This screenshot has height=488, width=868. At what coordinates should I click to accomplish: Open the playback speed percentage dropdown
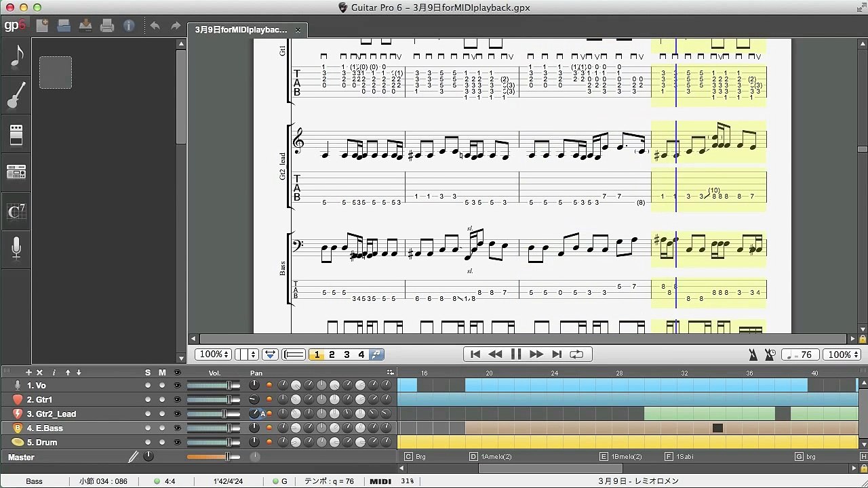pyautogui.click(x=841, y=354)
